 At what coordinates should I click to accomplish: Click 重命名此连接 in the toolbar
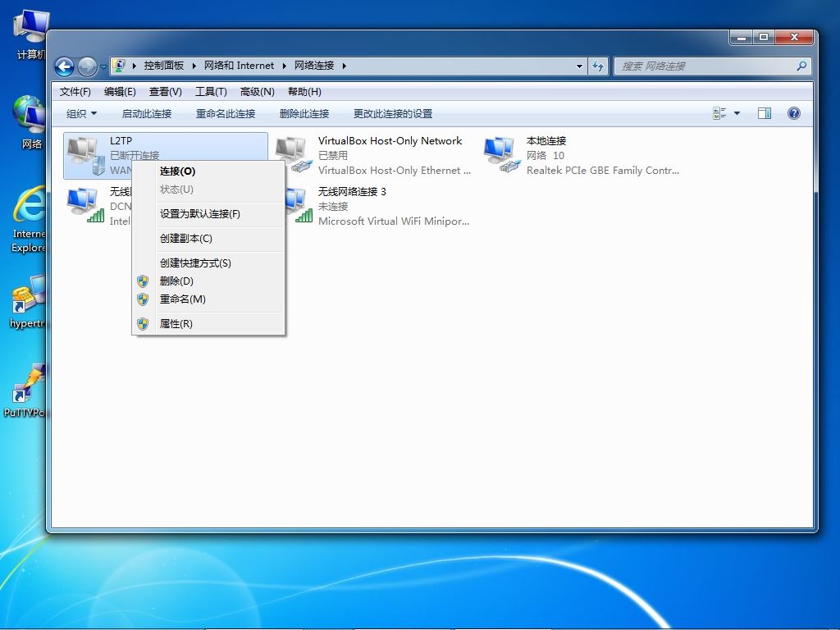(226, 113)
